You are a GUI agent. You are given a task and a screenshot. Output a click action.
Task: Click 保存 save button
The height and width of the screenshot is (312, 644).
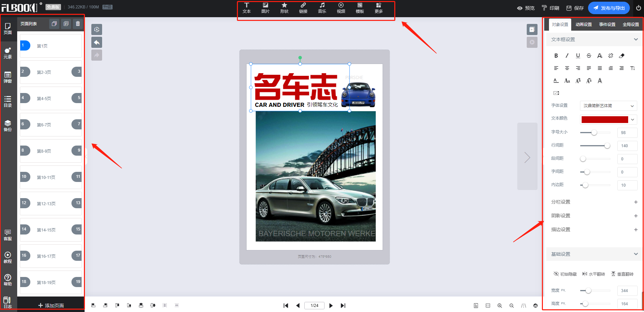point(575,8)
